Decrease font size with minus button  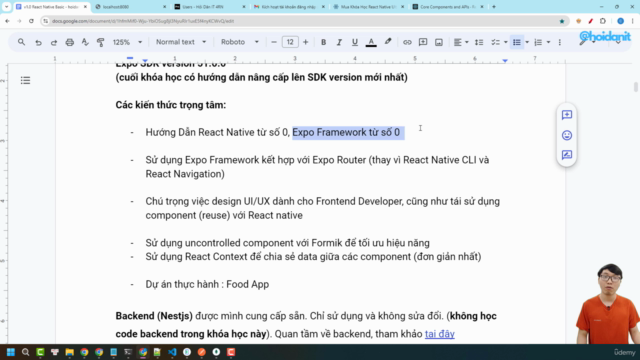tap(274, 42)
